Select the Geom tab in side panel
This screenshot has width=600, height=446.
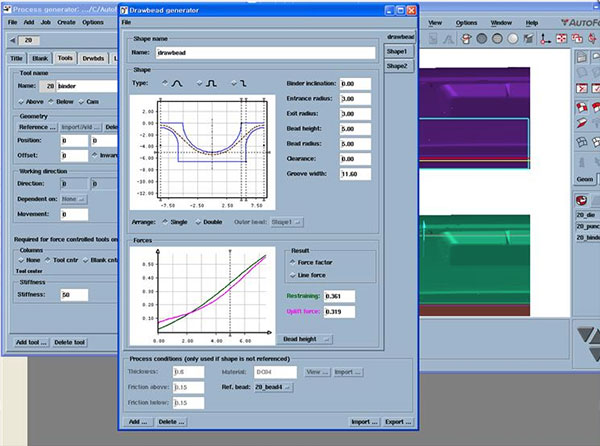pos(584,179)
